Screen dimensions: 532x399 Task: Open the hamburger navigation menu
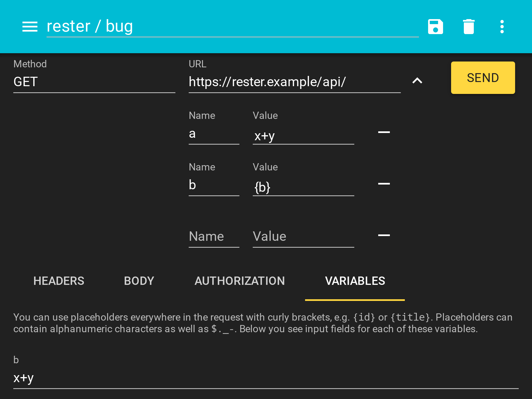[30, 27]
